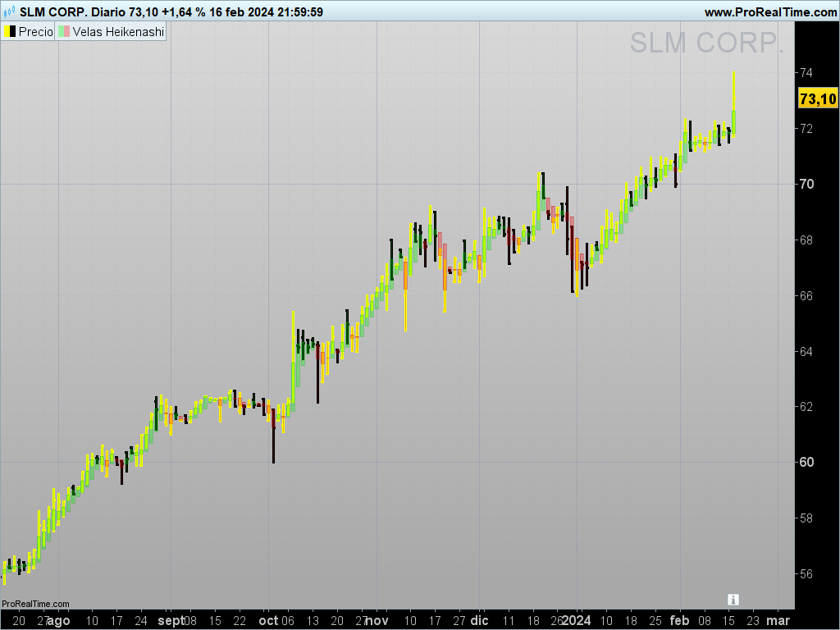Click the long black candle wick near 60 in October
The width and height of the screenshot is (840, 630).
point(273,436)
